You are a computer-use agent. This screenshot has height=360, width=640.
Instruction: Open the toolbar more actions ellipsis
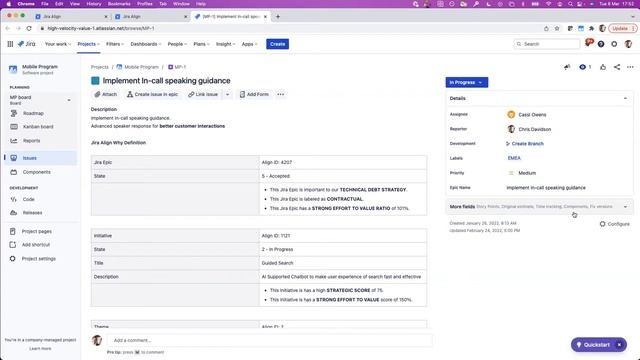point(280,94)
